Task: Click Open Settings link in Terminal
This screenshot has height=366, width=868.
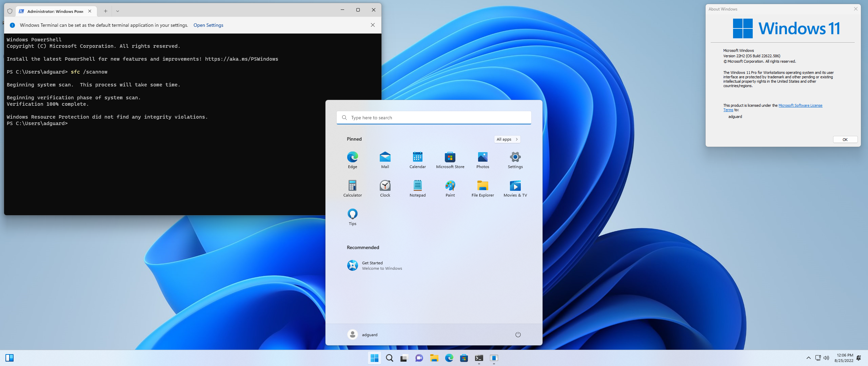Action: point(208,25)
